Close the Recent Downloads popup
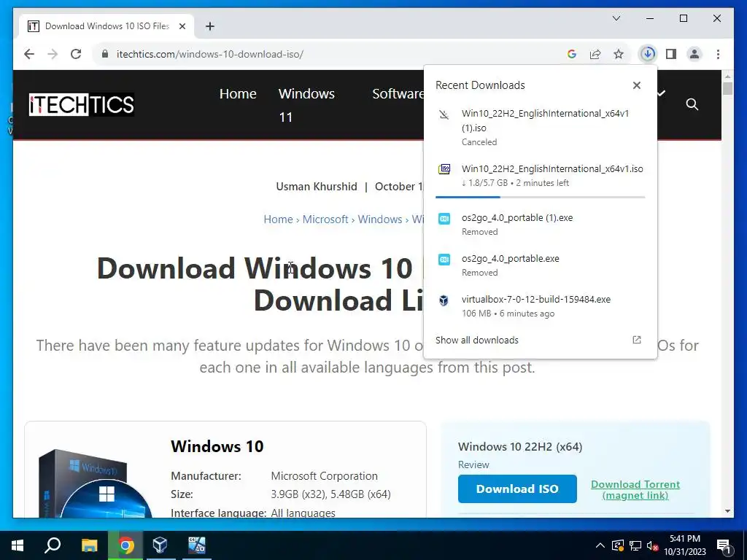This screenshot has width=747, height=560. tap(636, 85)
